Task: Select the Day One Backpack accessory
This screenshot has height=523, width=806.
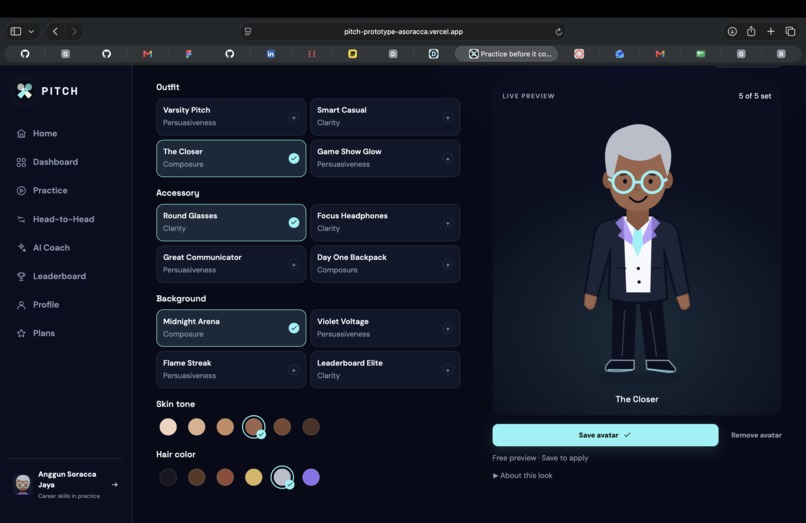Action: point(385,264)
